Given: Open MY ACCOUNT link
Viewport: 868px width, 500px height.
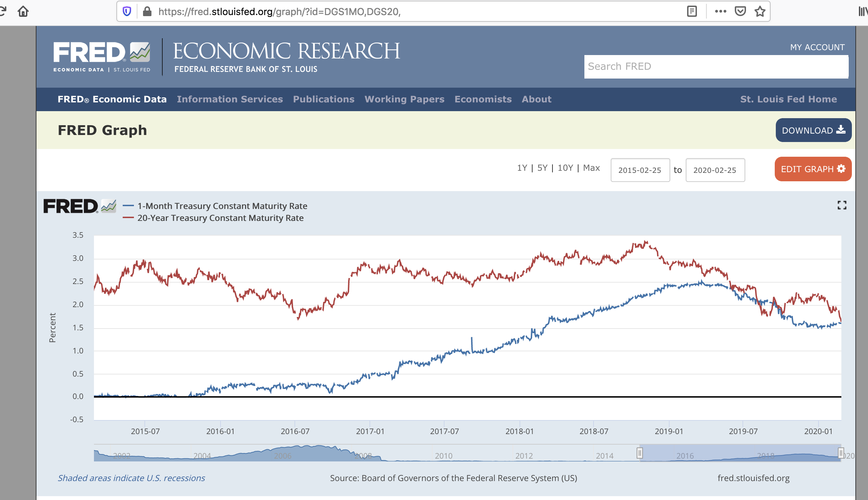Looking at the screenshot, I should [817, 47].
